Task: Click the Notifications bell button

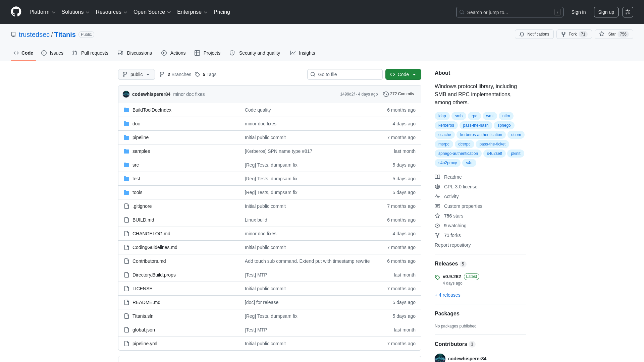Action: [x=534, y=34]
